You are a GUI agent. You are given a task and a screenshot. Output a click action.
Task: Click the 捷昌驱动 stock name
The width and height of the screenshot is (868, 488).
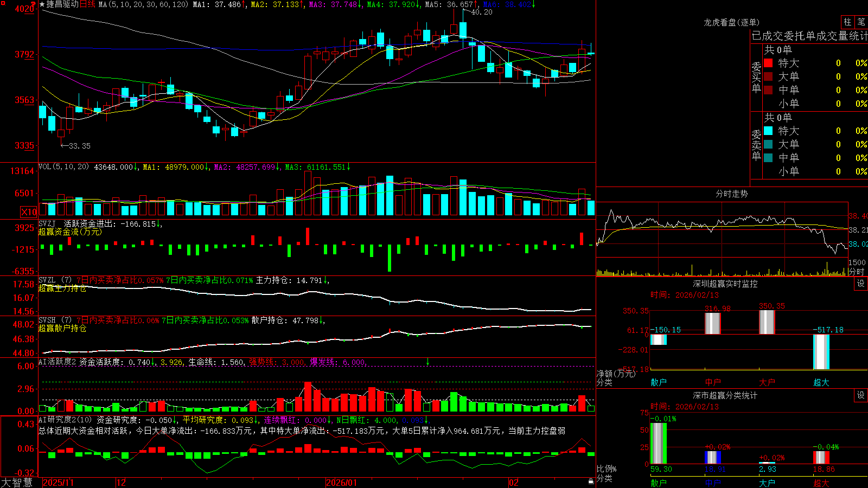62,4
